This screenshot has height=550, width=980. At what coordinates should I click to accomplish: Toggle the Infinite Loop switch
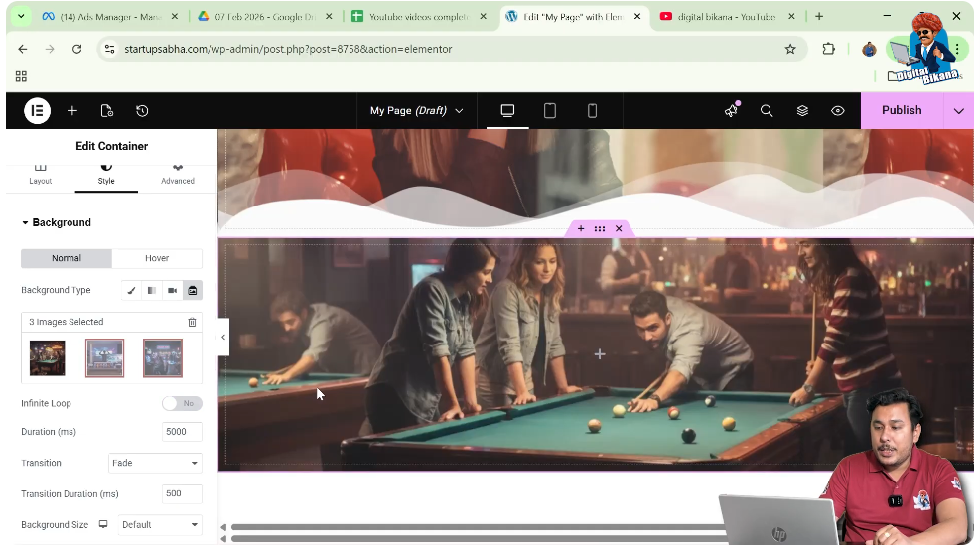182,404
